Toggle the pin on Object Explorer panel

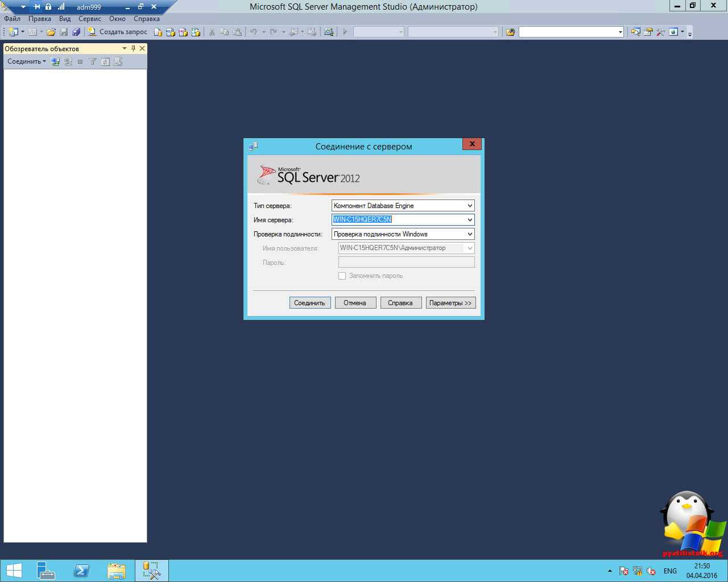coord(133,48)
